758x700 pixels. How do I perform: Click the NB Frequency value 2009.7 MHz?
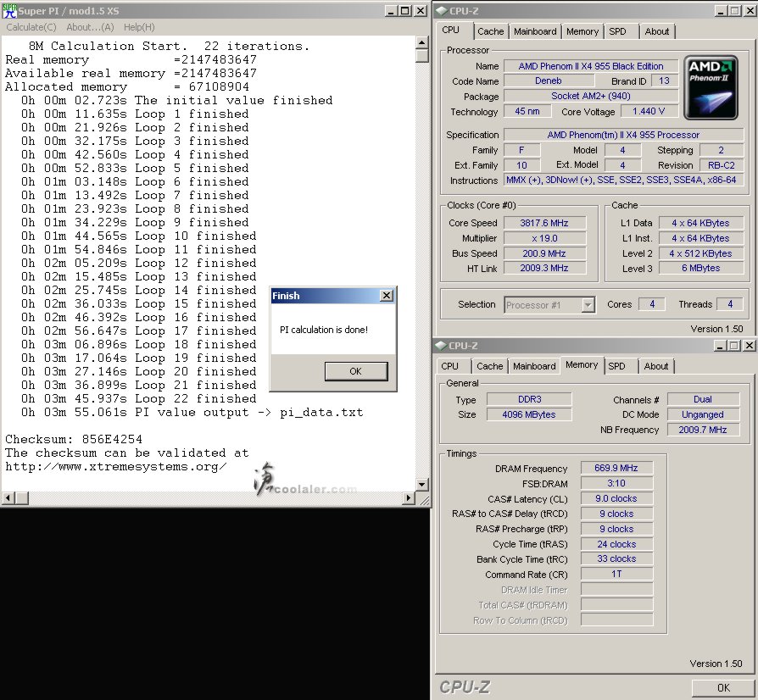[703, 430]
